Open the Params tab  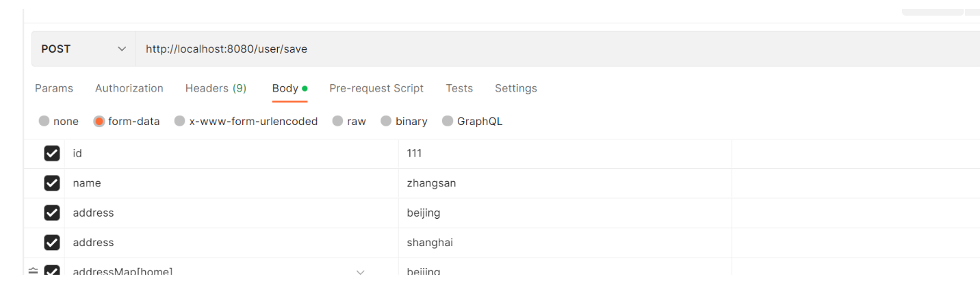[54, 88]
